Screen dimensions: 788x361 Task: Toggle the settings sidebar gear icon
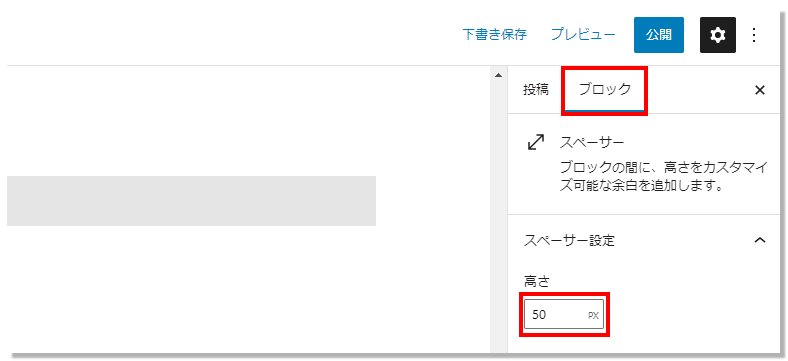pos(718,35)
